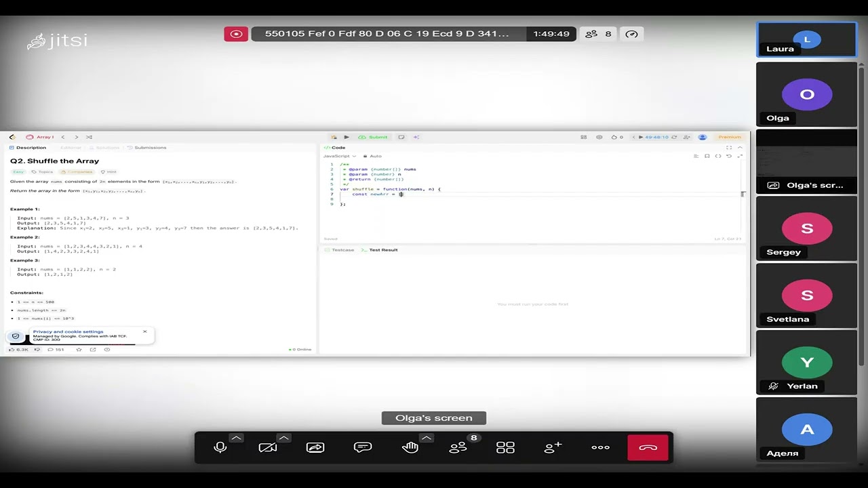868x488 pixels.
Task: Click the LeetCode logo in shared screen
Action: [x=12, y=137]
